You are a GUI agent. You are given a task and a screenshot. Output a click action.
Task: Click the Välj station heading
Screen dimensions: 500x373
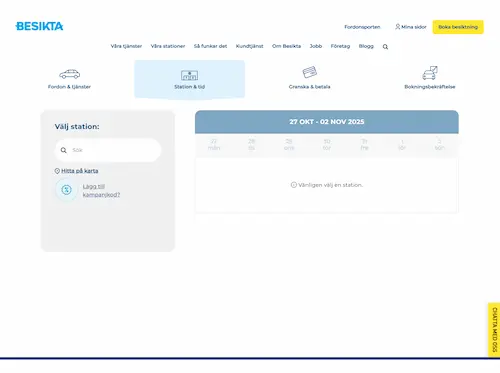(x=77, y=127)
